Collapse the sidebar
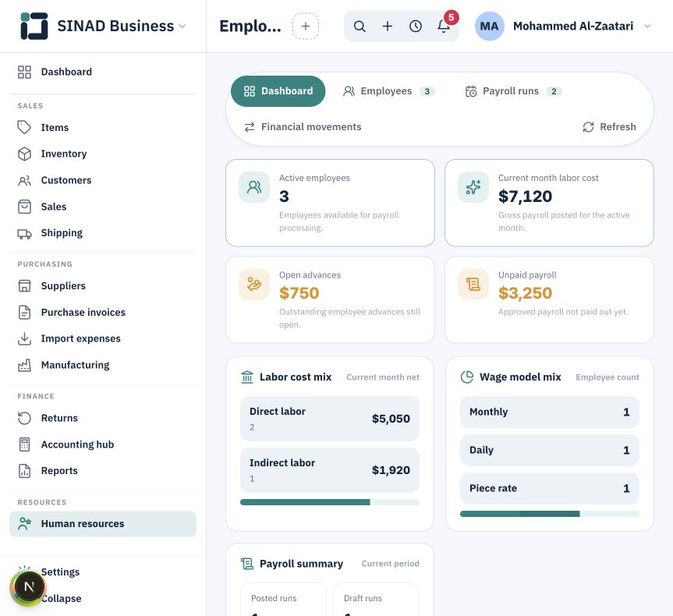This screenshot has height=616, width=673. 61,598
